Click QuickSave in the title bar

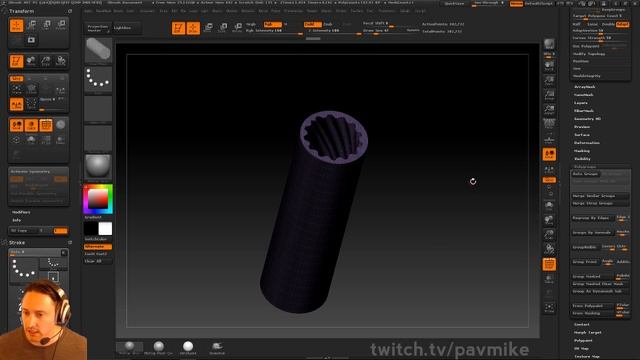point(454,3)
